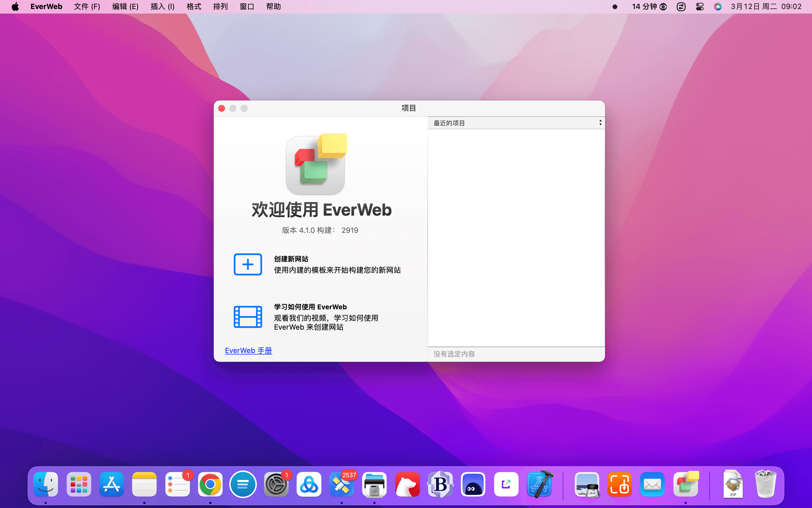The height and width of the screenshot is (508, 812).
Task: Open the purple arrow share app in dock
Action: point(506,484)
